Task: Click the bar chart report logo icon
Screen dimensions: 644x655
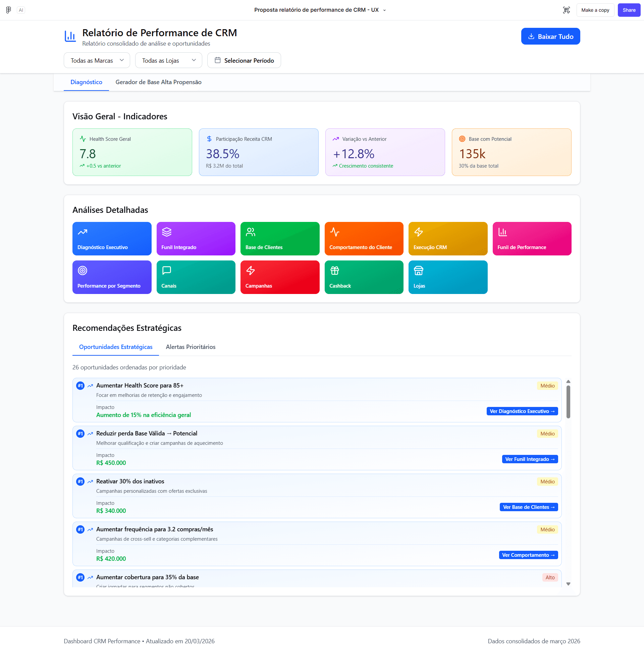Action: 70,36
